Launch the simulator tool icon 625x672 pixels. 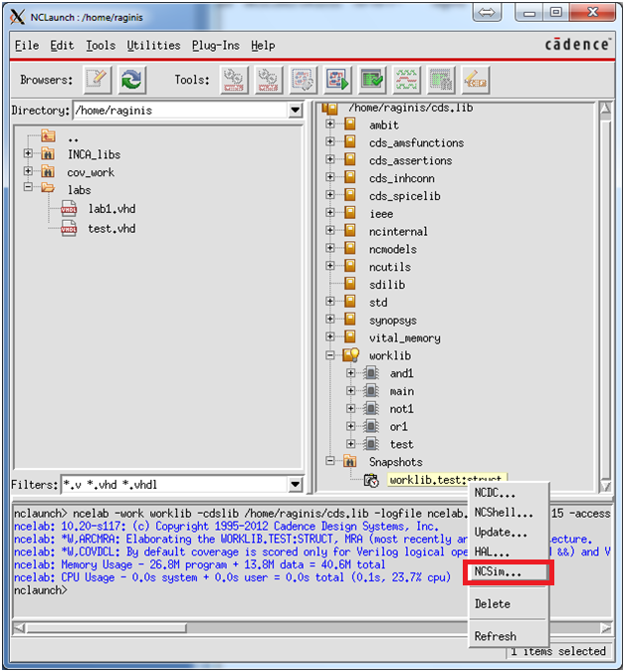[x=337, y=80]
